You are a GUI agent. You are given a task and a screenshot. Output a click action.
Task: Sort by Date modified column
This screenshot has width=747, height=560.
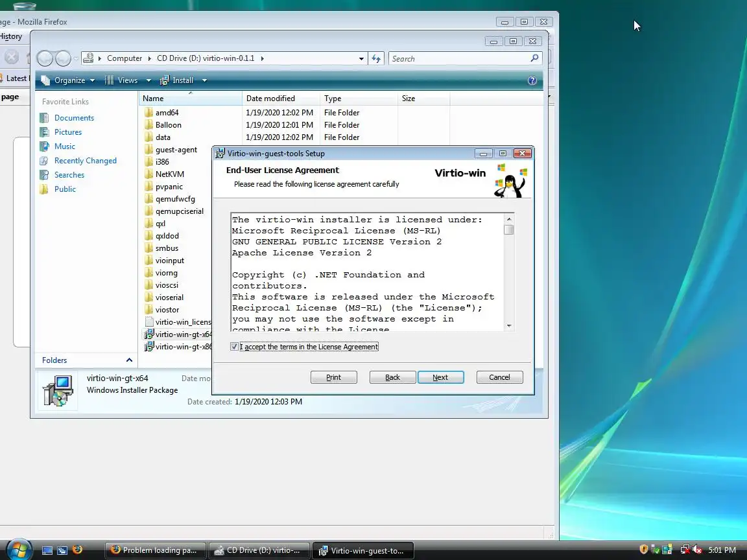coord(281,98)
